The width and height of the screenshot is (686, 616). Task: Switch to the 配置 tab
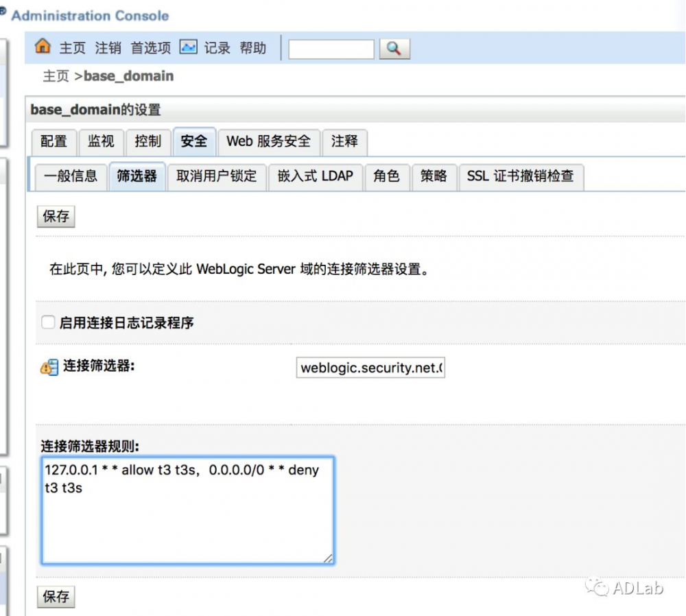point(54,142)
